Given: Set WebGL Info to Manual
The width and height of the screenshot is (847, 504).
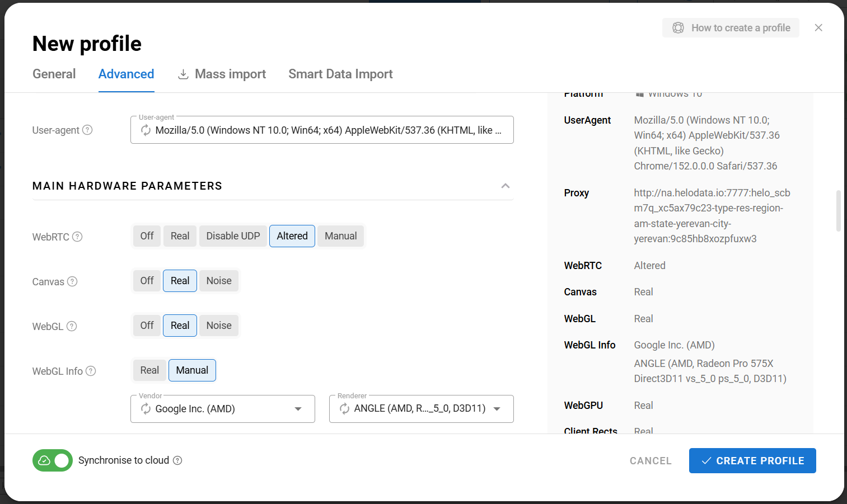Looking at the screenshot, I should point(192,370).
